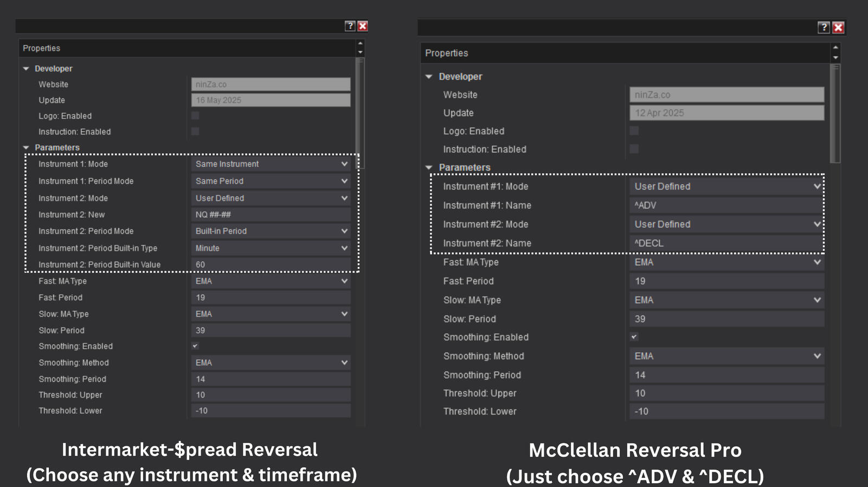Check Instruction: Enabled in the McClellan panel
This screenshot has height=487, width=868.
click(x=634, y=149)
